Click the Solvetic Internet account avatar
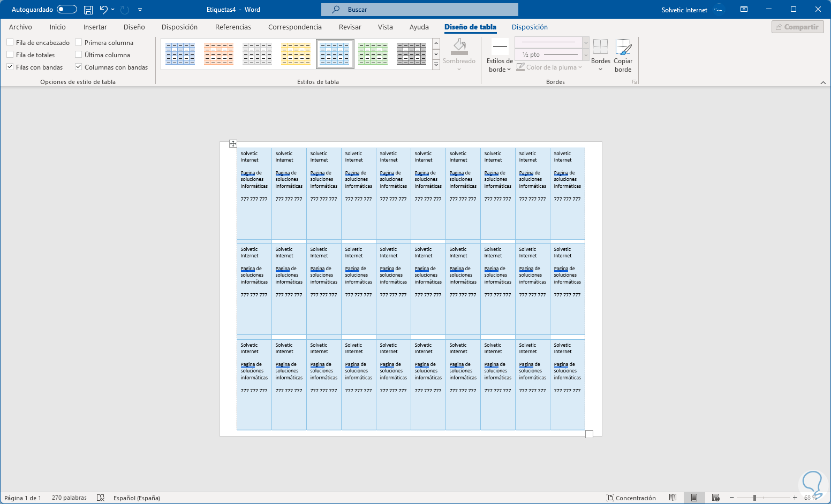 click(x=719, y=10)
